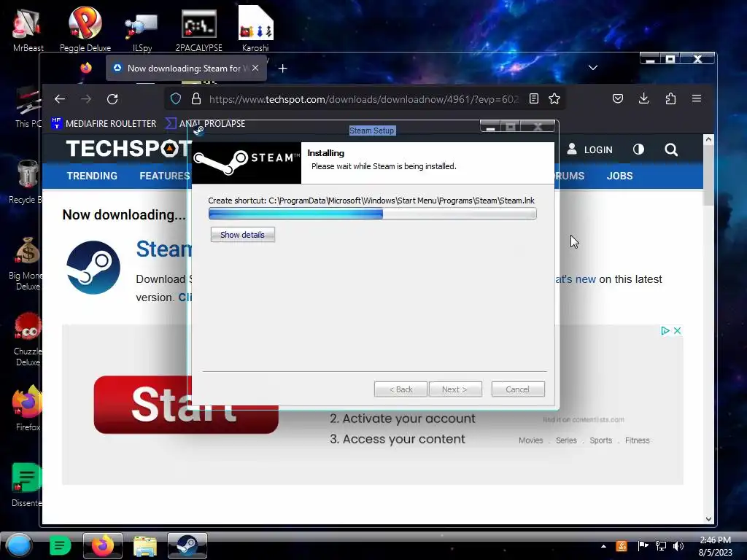Image resolution: width=747 pixels, height=560 pixels.
Task: Open the FEATURES nav item on TechSpot
Action: [x=165, y=176]
